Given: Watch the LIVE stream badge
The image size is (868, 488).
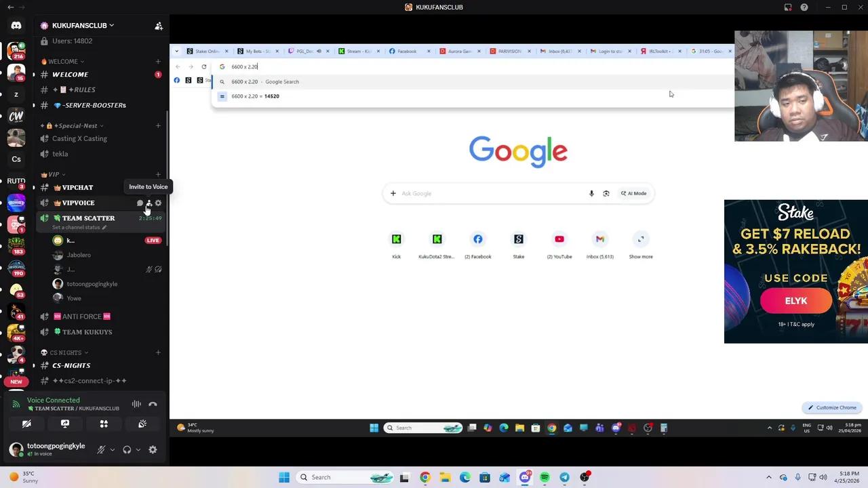Looking at the screenshot, I should pyautogui.click(x=153, y=240).
